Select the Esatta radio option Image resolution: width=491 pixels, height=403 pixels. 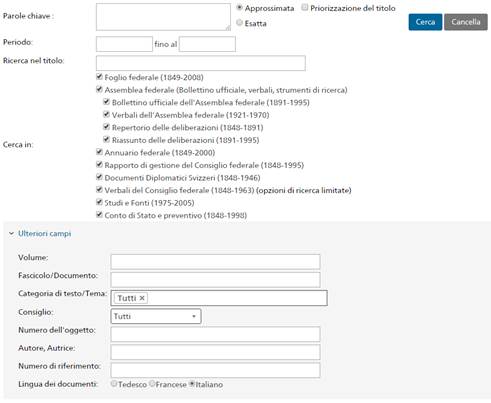tap(239, 22)
